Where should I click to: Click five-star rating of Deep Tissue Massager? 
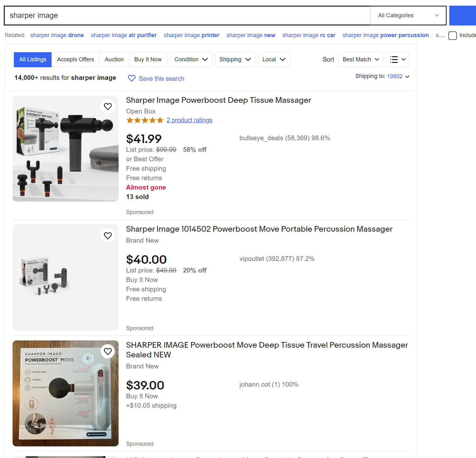[x=145, y=120]
